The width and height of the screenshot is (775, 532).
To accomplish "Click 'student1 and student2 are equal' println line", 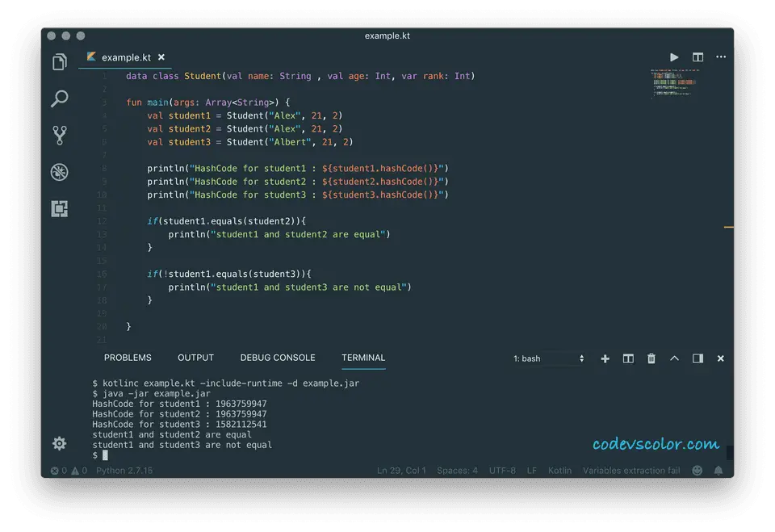I will pyautogui.click(x=279, y=234).
